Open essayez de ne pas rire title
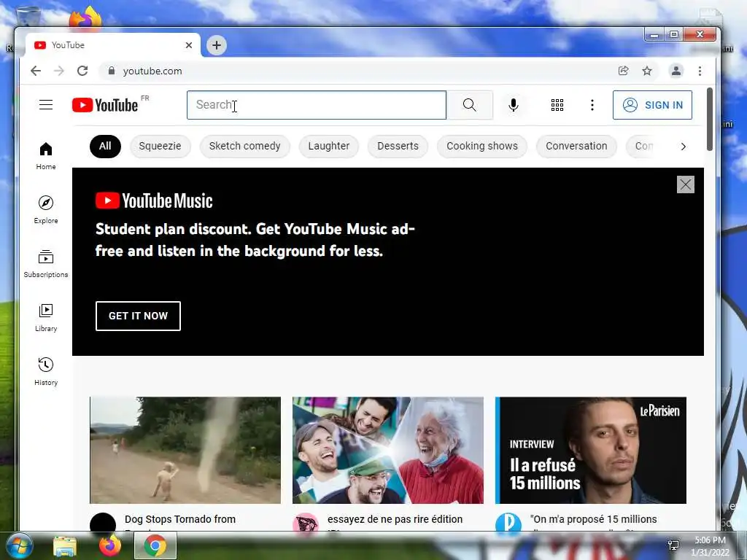This screenshot has width=747, height=560. (395, 519)
